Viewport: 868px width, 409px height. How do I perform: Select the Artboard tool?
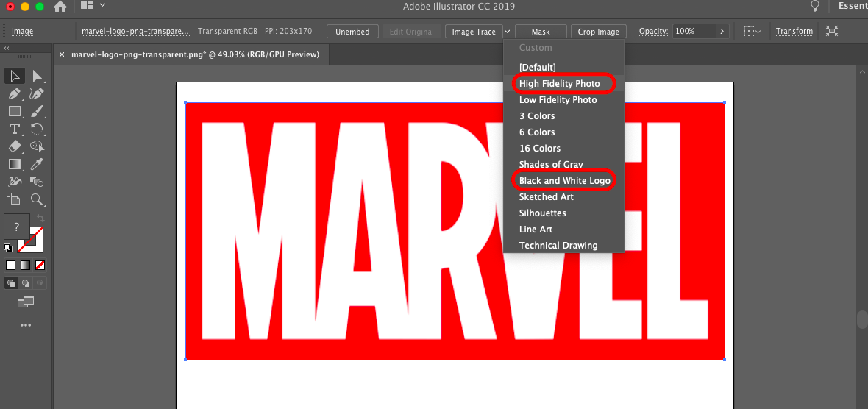click(15, 199)
